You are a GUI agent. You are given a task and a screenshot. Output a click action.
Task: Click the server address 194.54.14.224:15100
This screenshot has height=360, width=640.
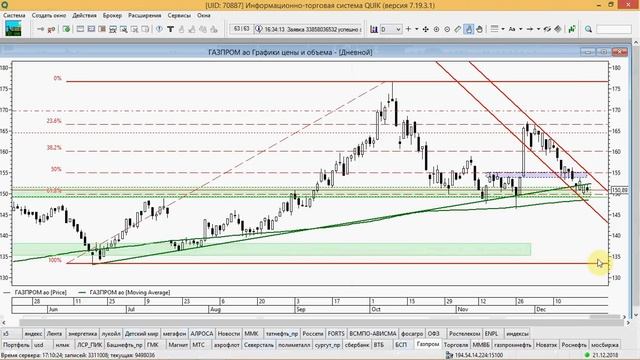[x=478, y=355]
